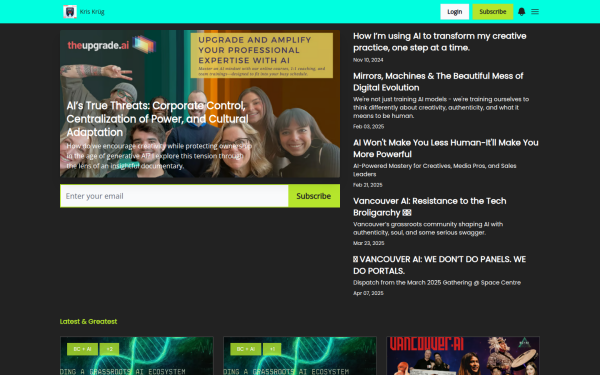Open Mirrors, Machines & Beautiful Mess article
The width and height of the screenshot is (600, 375).
438,82
